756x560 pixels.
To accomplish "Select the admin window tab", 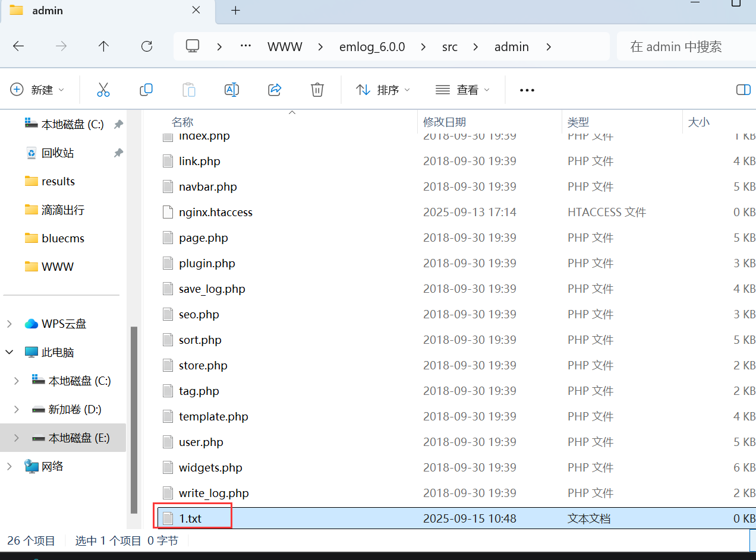I will 107,11.
